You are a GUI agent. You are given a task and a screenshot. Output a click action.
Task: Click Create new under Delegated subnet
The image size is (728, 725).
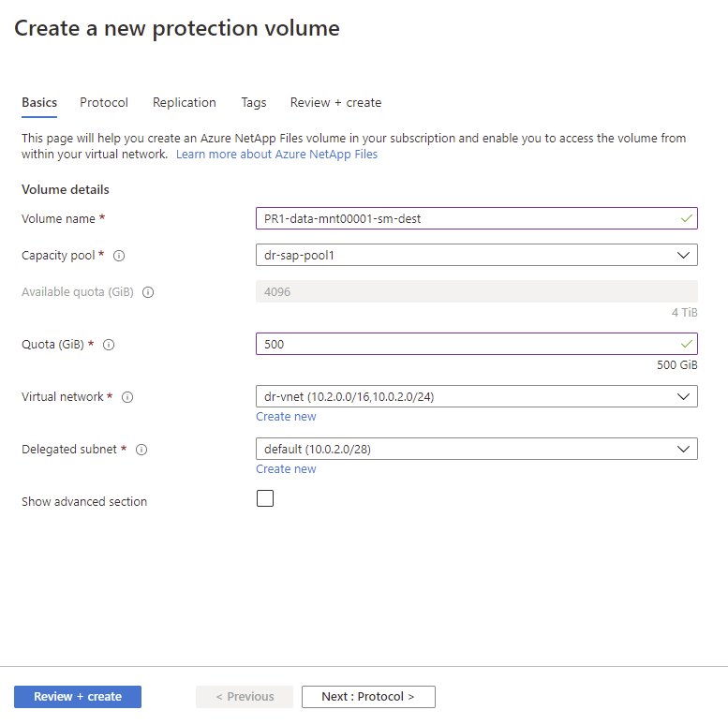click(286, 469)
